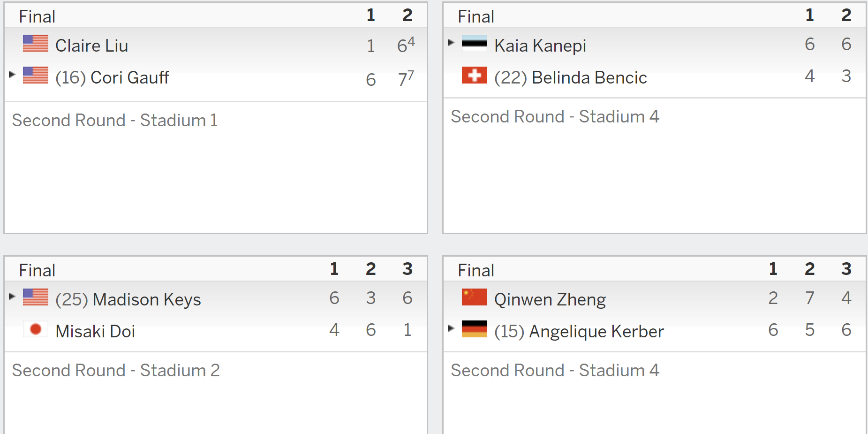Open Misaki Doi's player name link
The image size is (868, 434).
click(x=95, y=331)
